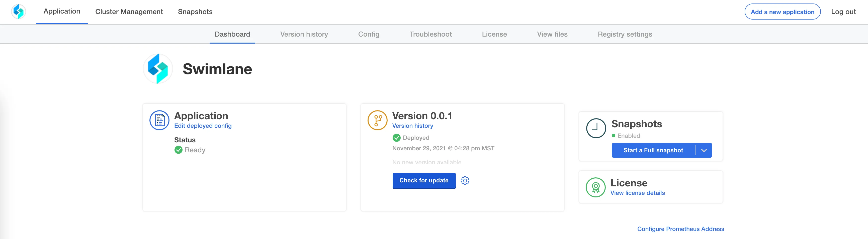Viewport: 868px width, 239px height.
Task: Open the Config sub-tab
Action: tap(369, 34)
